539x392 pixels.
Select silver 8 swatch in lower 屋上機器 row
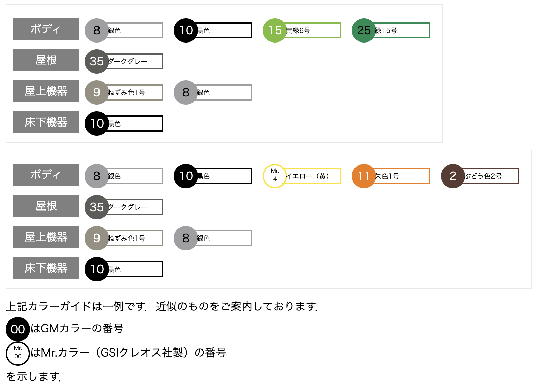point(186,238)
